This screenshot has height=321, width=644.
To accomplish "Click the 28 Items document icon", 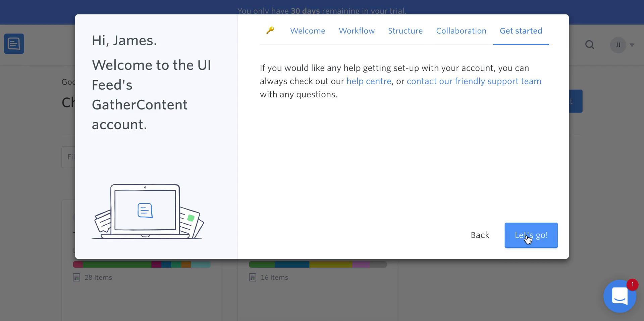I will (x=76, y=277).
